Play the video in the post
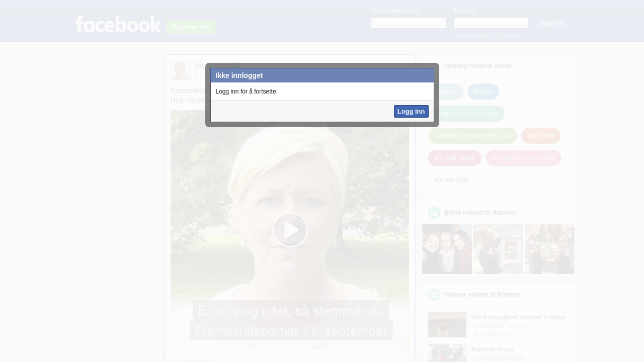The image size is (644, 362). [x=290, y=230]
